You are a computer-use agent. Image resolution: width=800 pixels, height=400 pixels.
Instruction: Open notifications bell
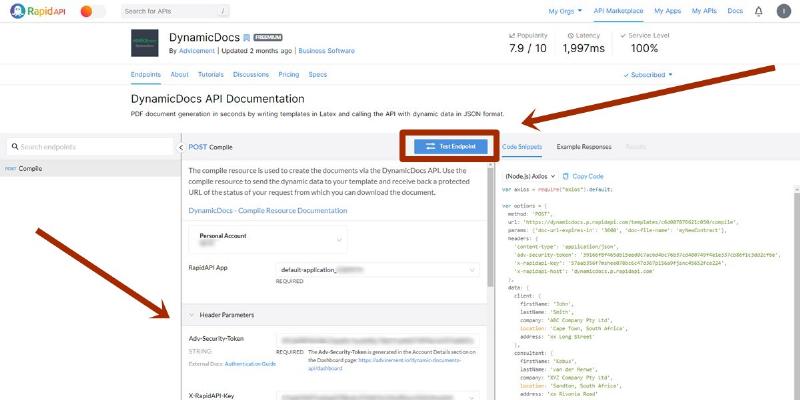(759, 11)
